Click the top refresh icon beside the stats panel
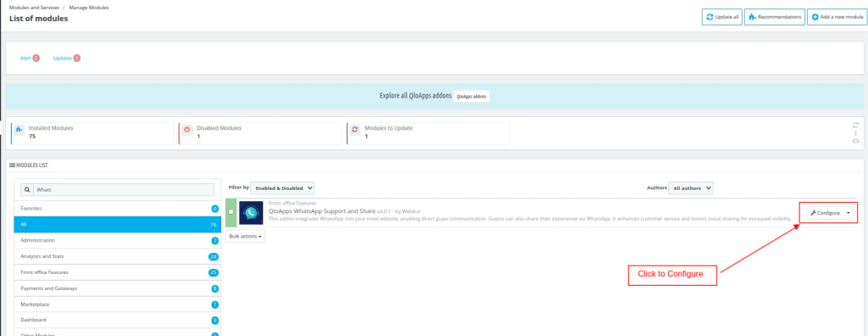868x336 pixels. (x=855, y=126)
